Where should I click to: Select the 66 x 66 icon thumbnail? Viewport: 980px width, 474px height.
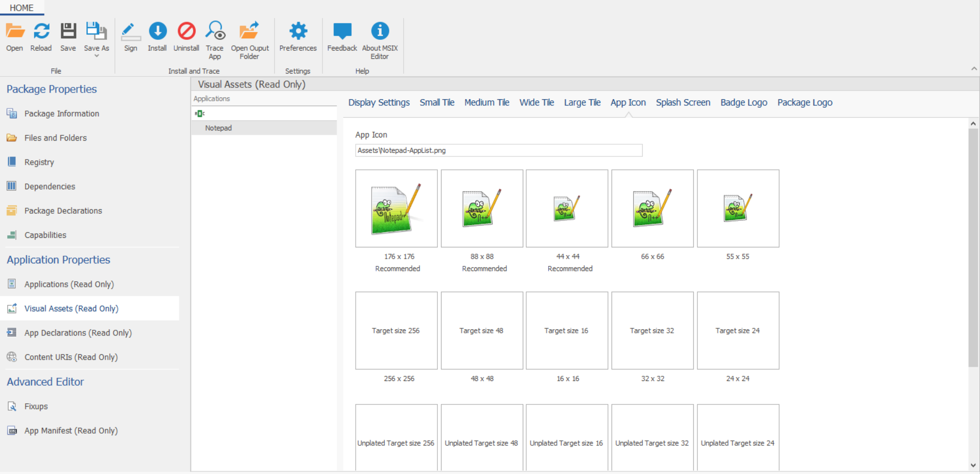pyautogui.click(x=652, y=209)
